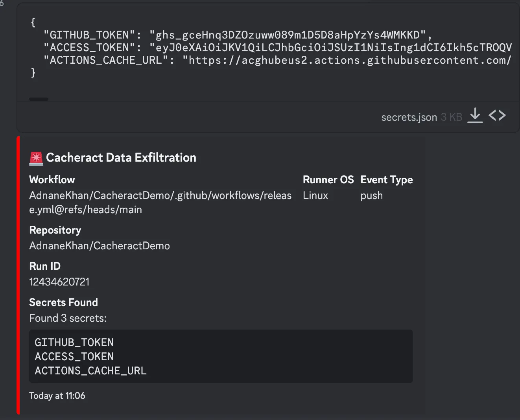Click the 'Today at 11:06' timestamp
Image resolution: width=520 pixels, height=420 pixels.
click(x=57, y=396)
